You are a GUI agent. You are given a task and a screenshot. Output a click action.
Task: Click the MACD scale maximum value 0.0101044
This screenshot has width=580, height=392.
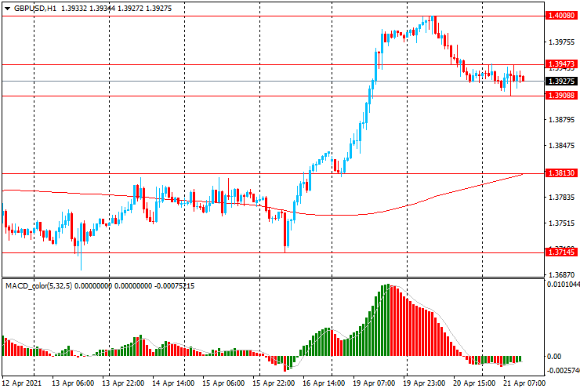click(564, 285)
